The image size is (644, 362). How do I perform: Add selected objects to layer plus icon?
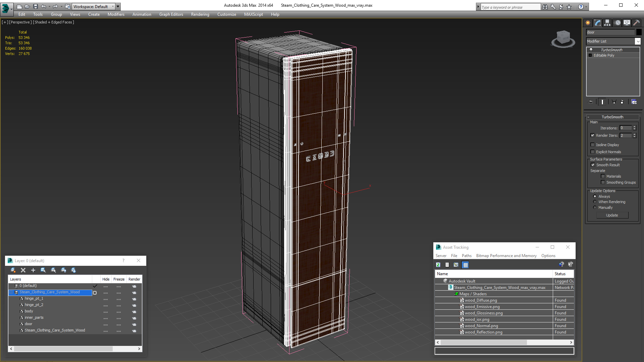(33, 270)
